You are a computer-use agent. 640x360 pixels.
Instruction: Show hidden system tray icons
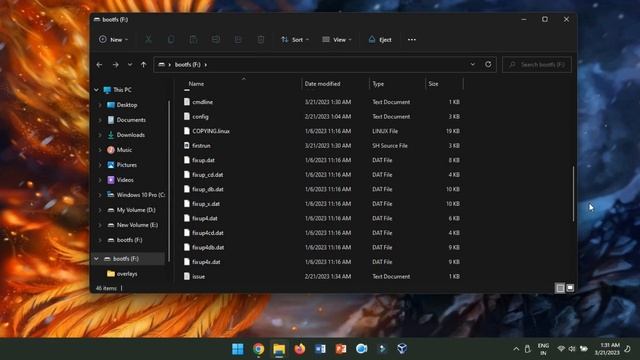click(x=516, y=349)
